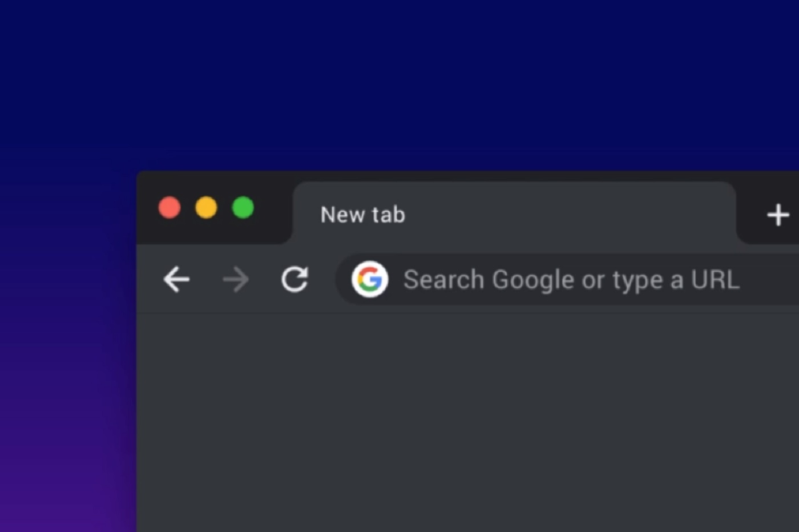Open another tab with plus icon

778,215
